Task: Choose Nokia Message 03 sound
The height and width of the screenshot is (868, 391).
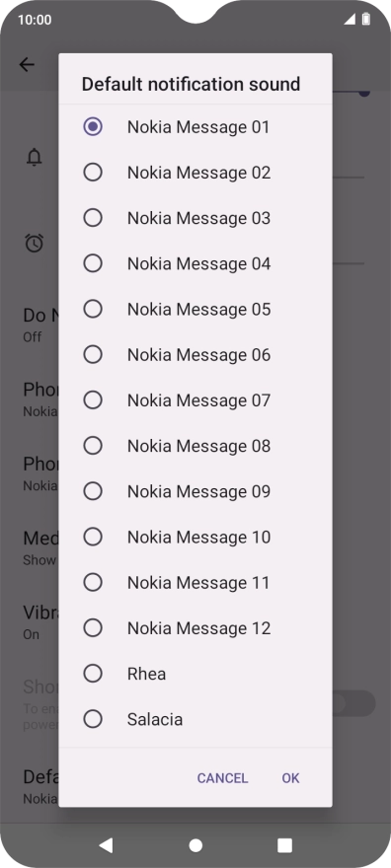Action: [195, 218]
